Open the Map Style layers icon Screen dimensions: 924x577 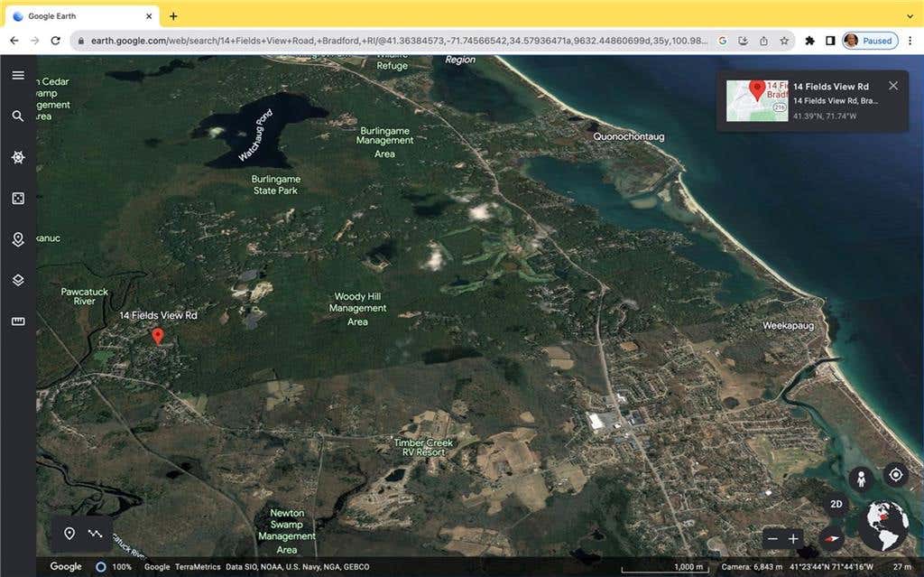pyautogui.click(x=18, y=280)
